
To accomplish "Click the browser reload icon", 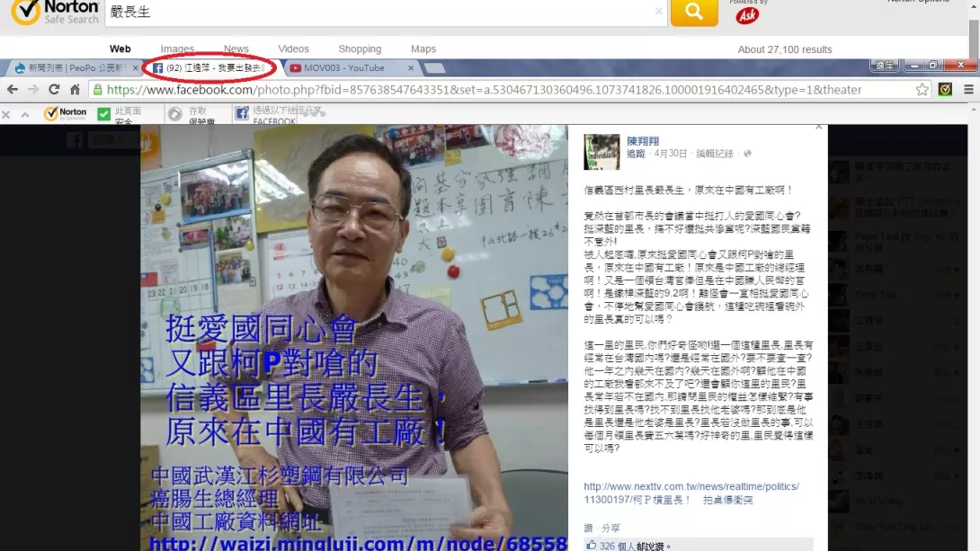I will [x=54, y=89].
